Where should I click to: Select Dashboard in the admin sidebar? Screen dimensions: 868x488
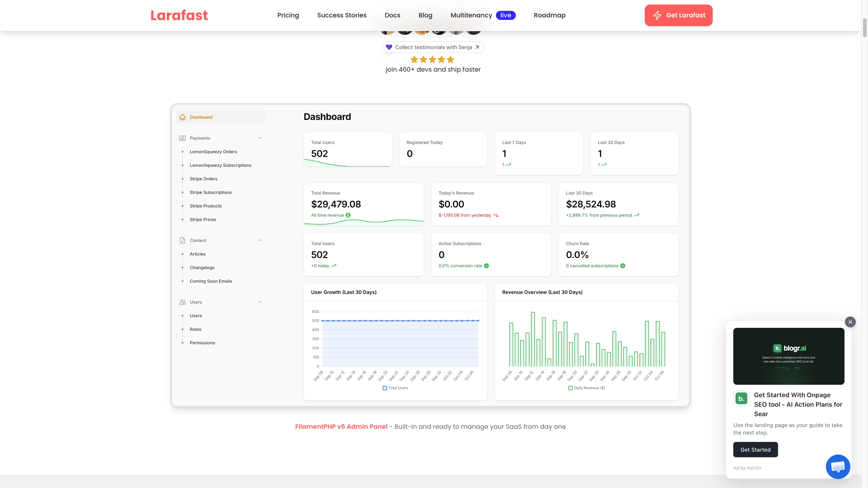[x=221, y=117]
